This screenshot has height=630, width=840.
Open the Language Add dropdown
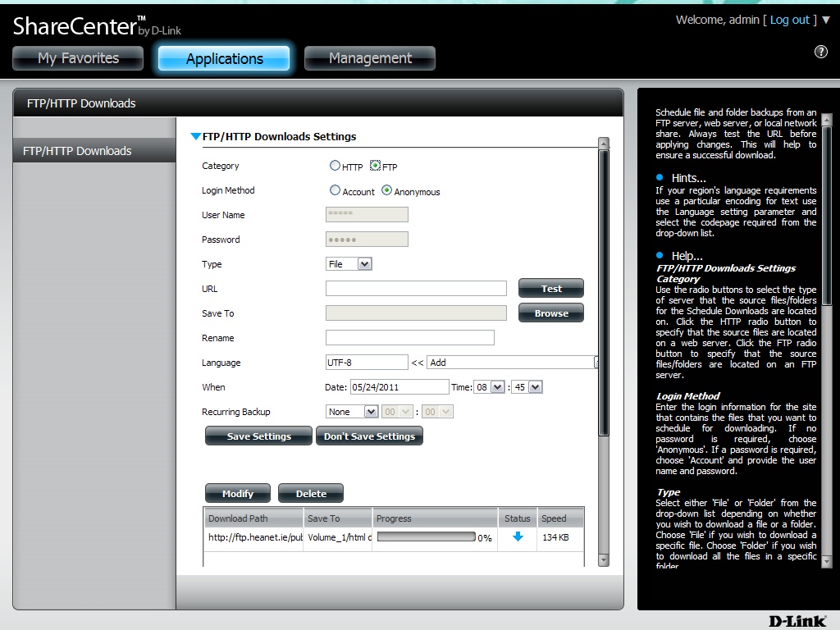513,362
